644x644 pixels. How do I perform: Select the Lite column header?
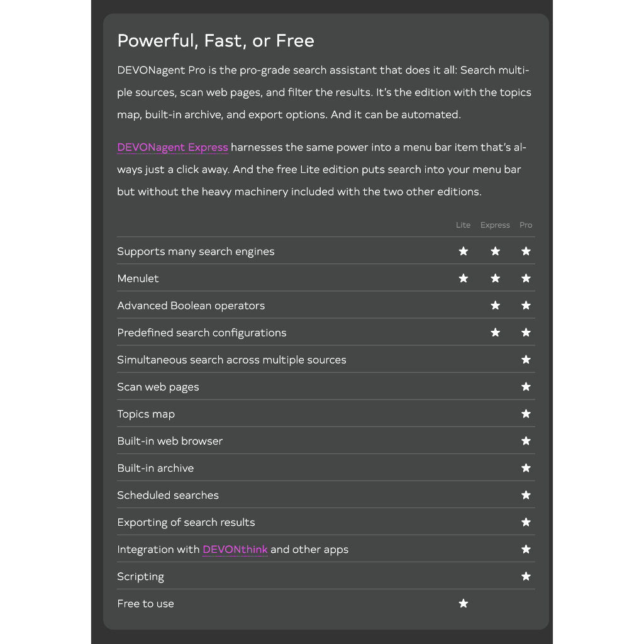(x=463, y=225)
